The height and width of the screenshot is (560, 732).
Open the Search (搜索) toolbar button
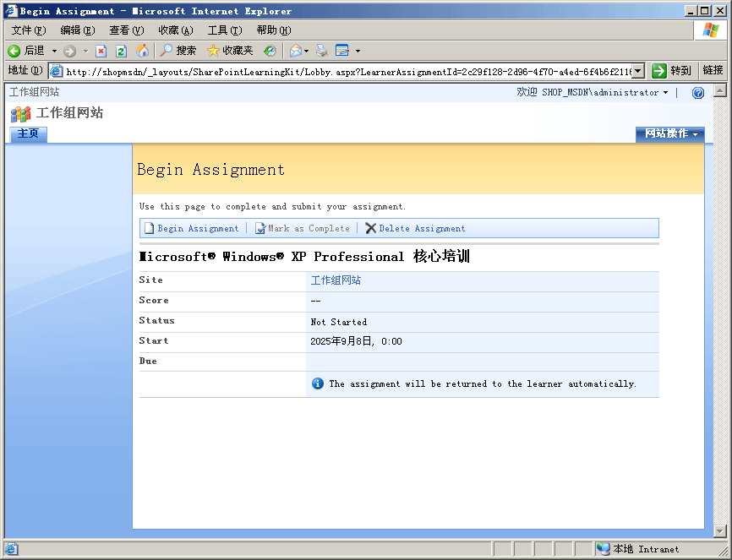point(178,51)
